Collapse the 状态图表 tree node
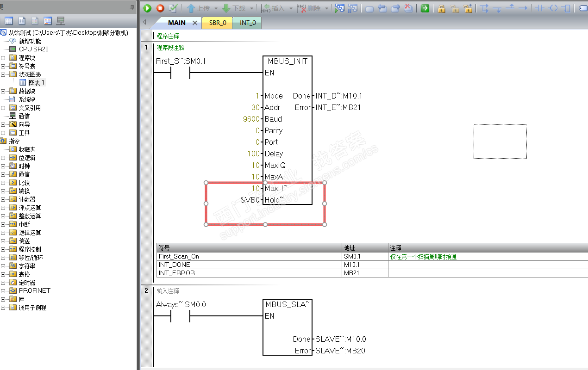The height and width of the screenshot is (370, 588). pos(3,74)
